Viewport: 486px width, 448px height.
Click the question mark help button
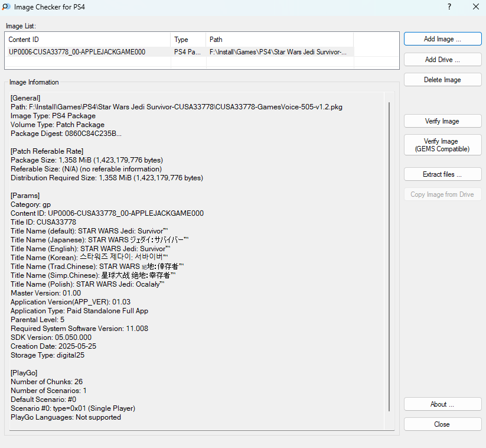click(x=449, y=7)
